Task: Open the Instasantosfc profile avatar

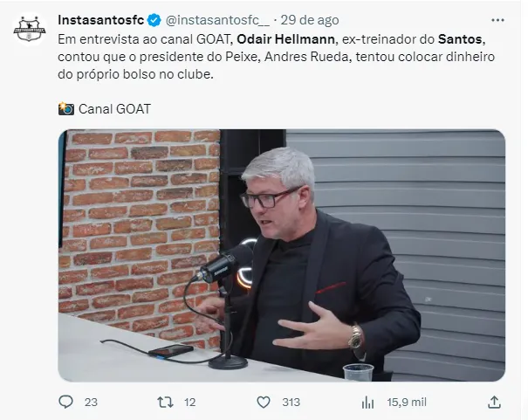Action: pos(30,29)
